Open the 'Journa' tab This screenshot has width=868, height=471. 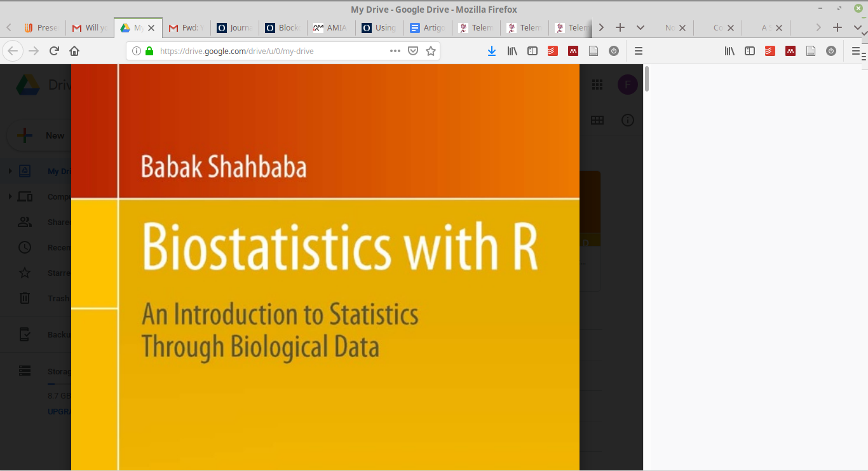pos(235,28)
